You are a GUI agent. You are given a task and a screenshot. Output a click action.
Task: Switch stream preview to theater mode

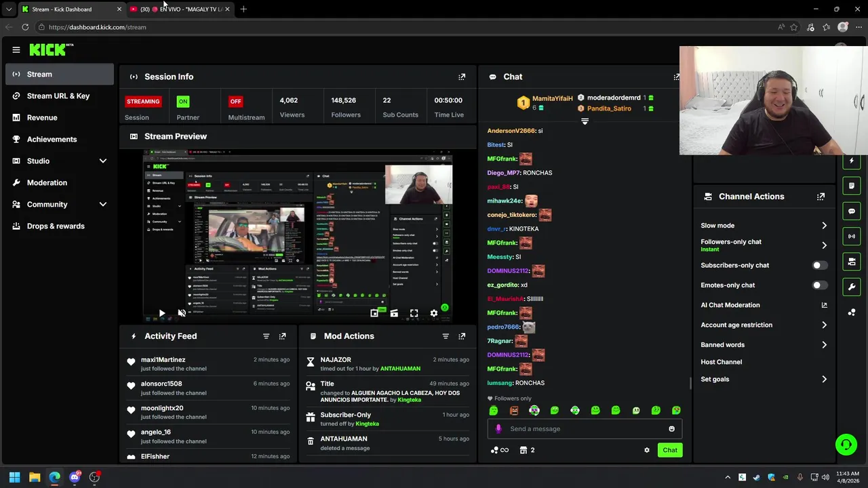coord(394,313)
